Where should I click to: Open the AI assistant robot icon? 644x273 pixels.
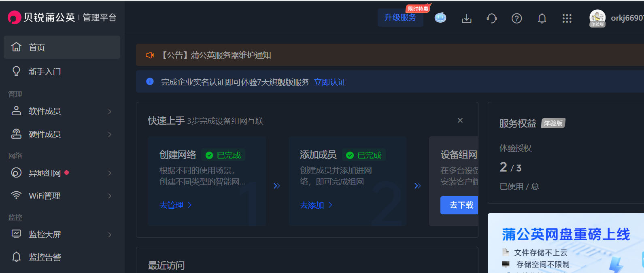(440, 18)
